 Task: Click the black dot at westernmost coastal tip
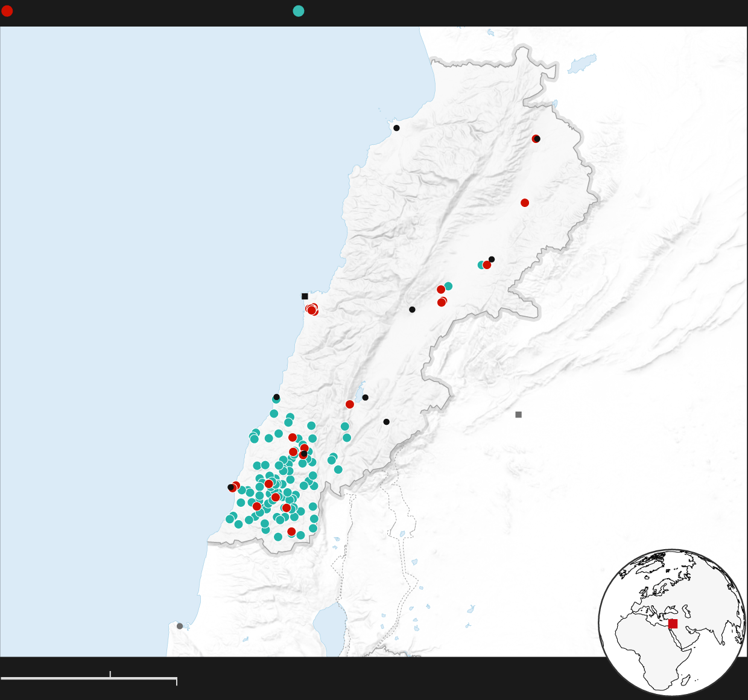(x=230, y=487)
